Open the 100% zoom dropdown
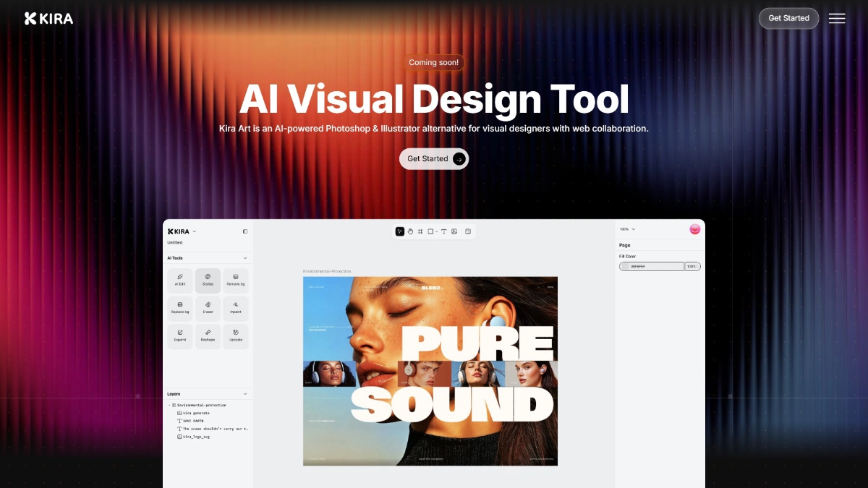868x488 pixels. point(627,229)
